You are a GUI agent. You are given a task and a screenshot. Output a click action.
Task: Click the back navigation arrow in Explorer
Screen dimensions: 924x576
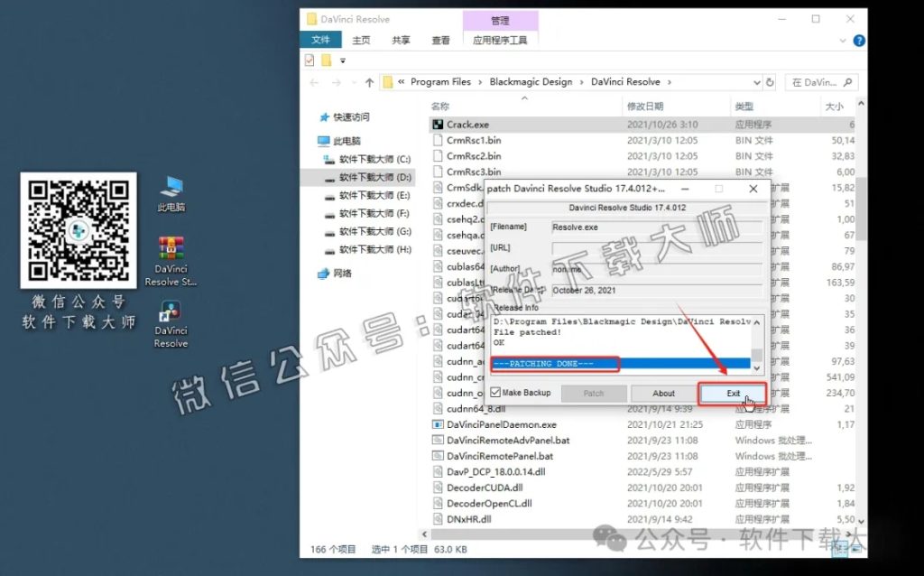pyautogui.click(x=313, y=81)
